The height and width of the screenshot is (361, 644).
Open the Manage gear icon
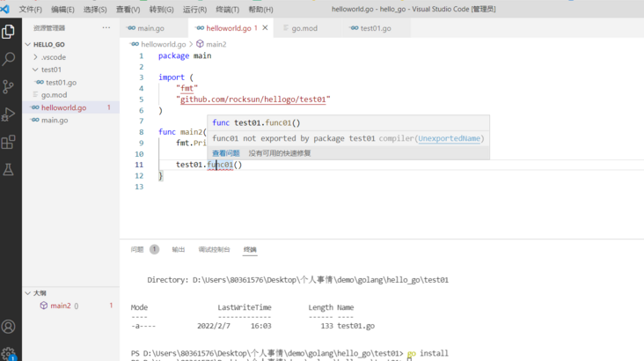tap(8, 353)
